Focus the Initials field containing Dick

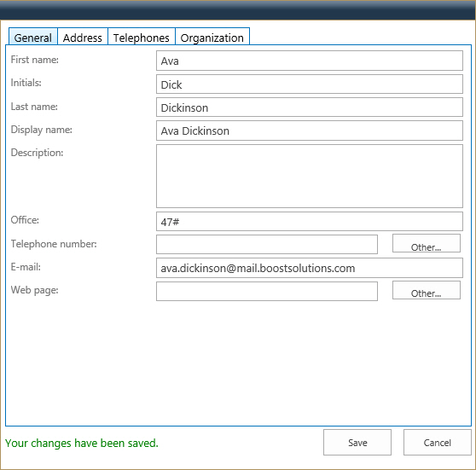tap(310, 84)
